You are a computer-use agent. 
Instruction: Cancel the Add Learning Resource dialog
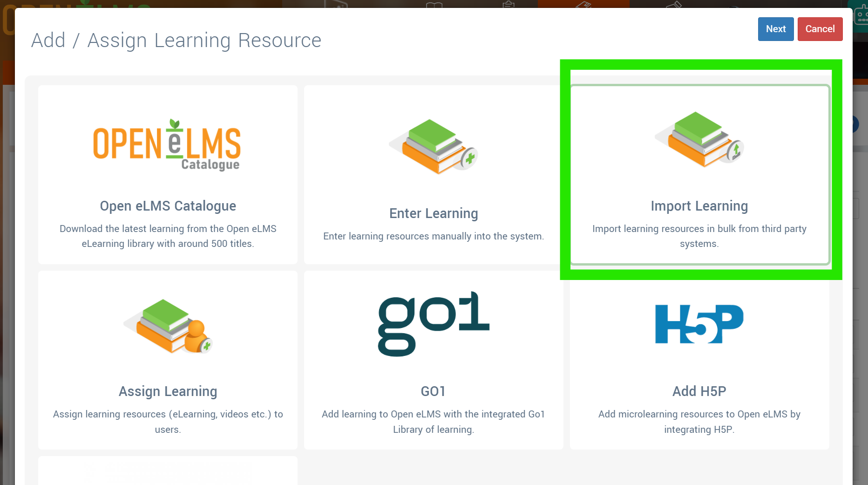[820, 29]
